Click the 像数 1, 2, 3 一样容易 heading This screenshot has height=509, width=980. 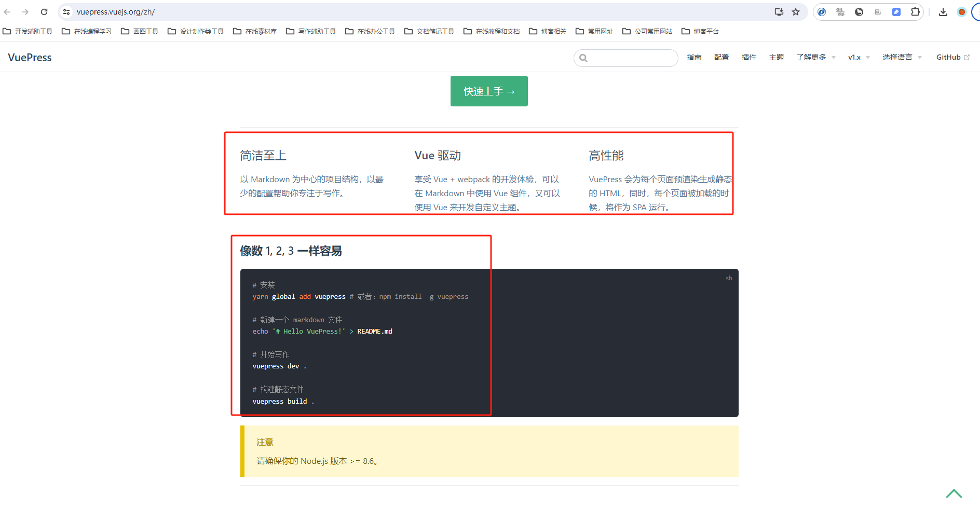(x=291, y=251)
